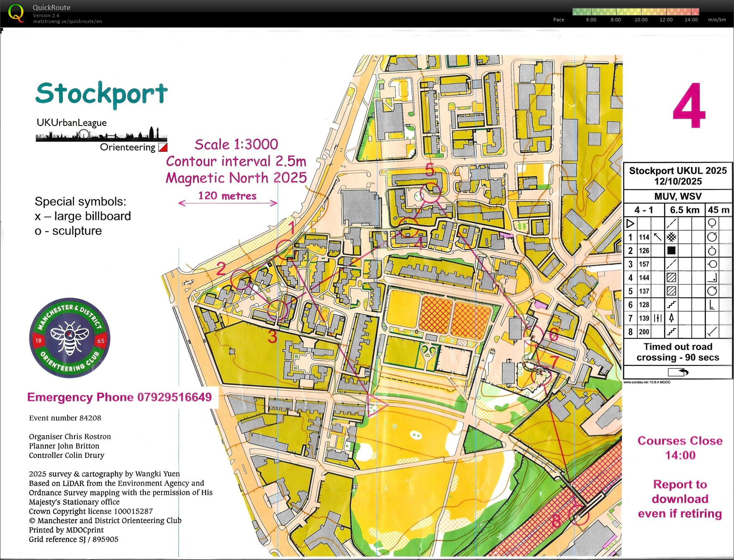Click the large course number 4

(689, 105)
